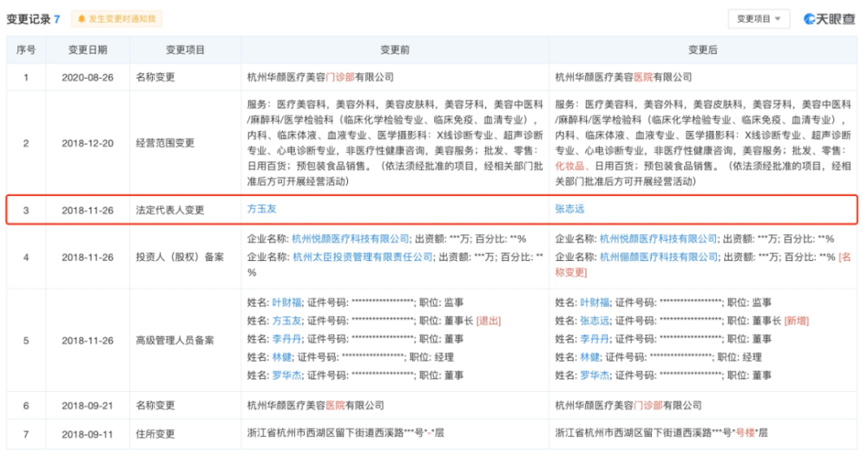The image size is (868, 457).
Task: Click the 变更日期 column header
Action: coord(88,49)
